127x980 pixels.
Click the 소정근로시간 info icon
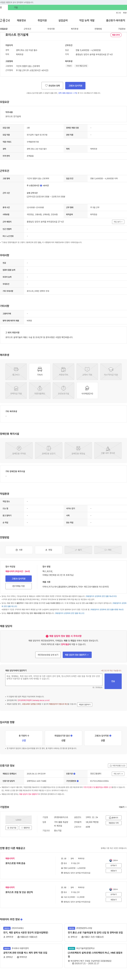pos(41,186)
